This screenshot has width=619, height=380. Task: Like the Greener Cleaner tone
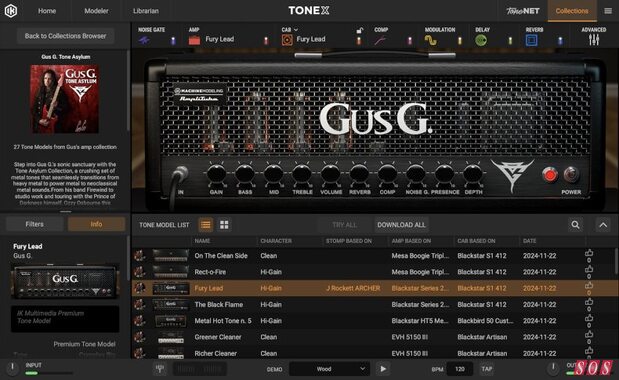click(589, 334)
